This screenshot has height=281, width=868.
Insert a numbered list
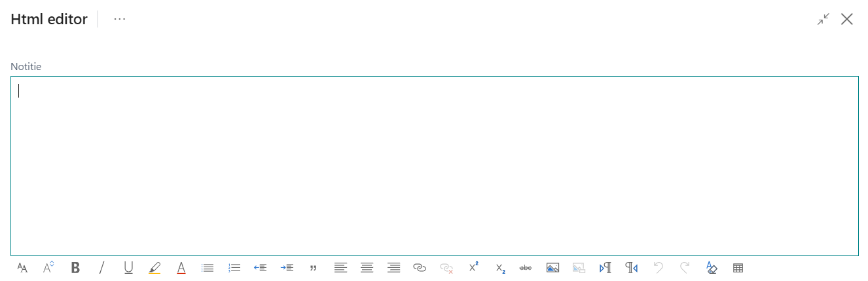pyautogui.click(x=234, y=267)
